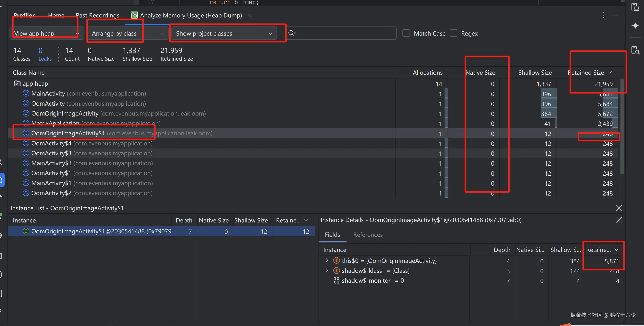
Task: Click the AI sparkle icon in right sidebar
Action: [x=635, y=26]
